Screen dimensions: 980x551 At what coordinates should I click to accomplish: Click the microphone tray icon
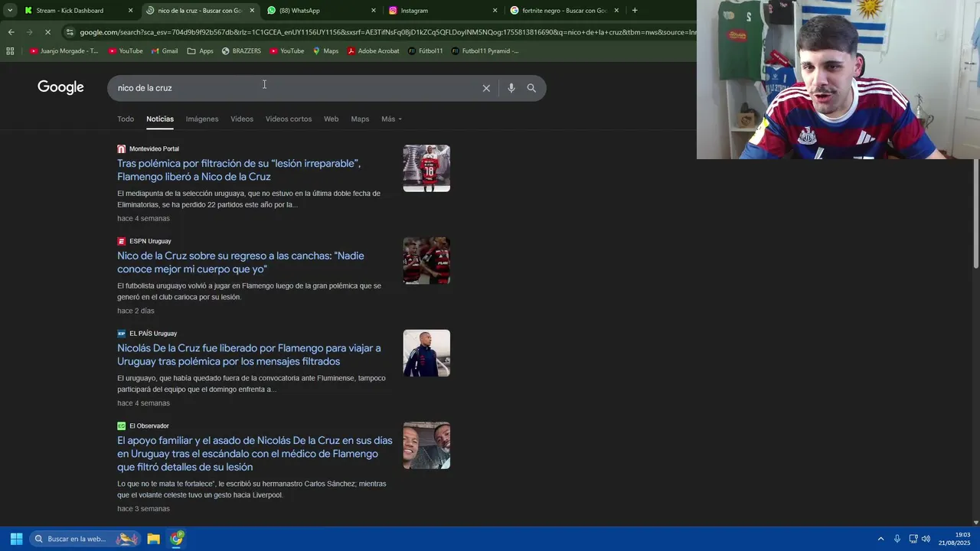click(897, 539)
